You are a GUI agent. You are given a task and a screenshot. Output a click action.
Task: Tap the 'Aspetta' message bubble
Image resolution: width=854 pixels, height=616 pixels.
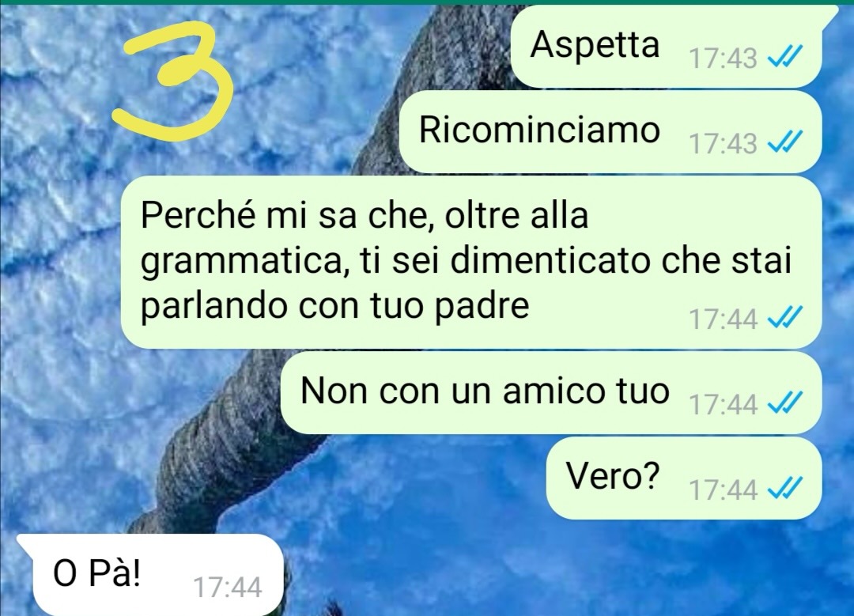[666, 47]
